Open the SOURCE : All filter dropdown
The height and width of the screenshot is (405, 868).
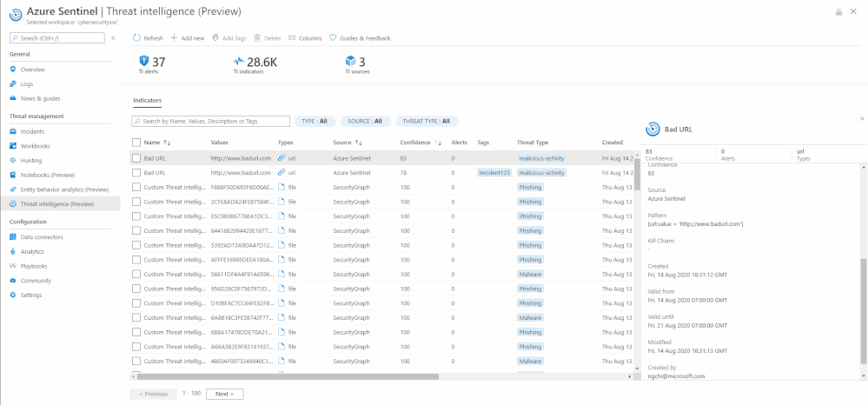[x=365, y=121]
